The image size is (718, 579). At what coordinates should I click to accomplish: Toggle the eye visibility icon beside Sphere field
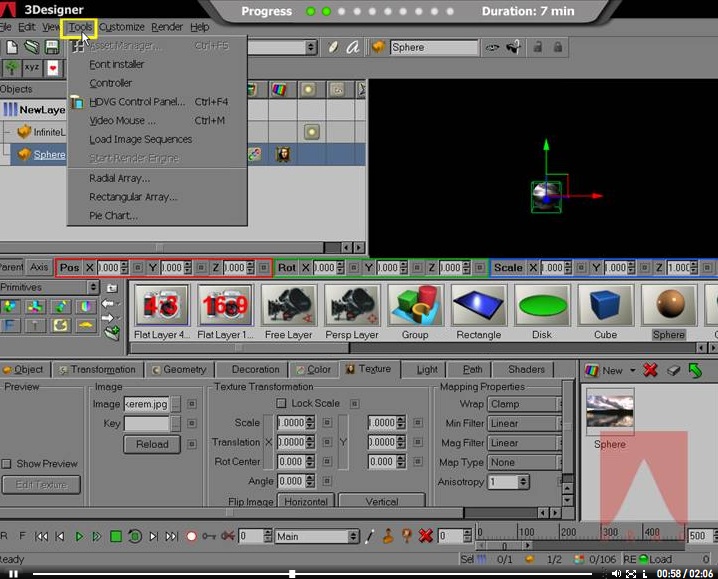tap(492, 47)
